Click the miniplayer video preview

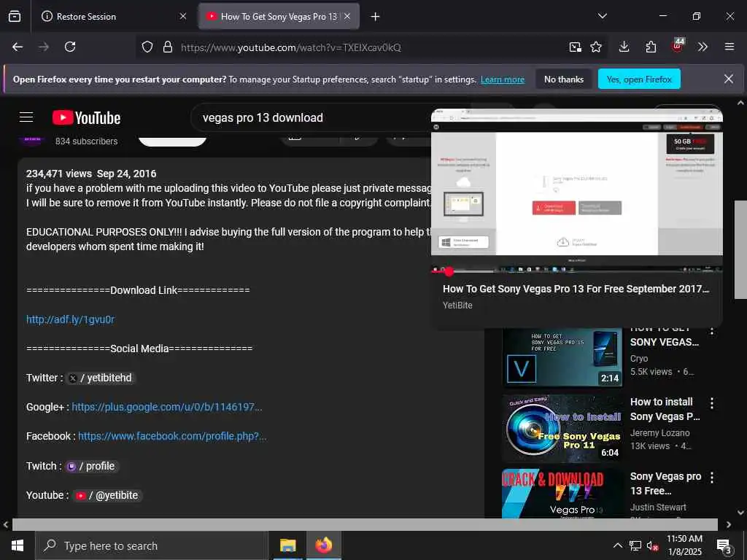click(576, 189)
